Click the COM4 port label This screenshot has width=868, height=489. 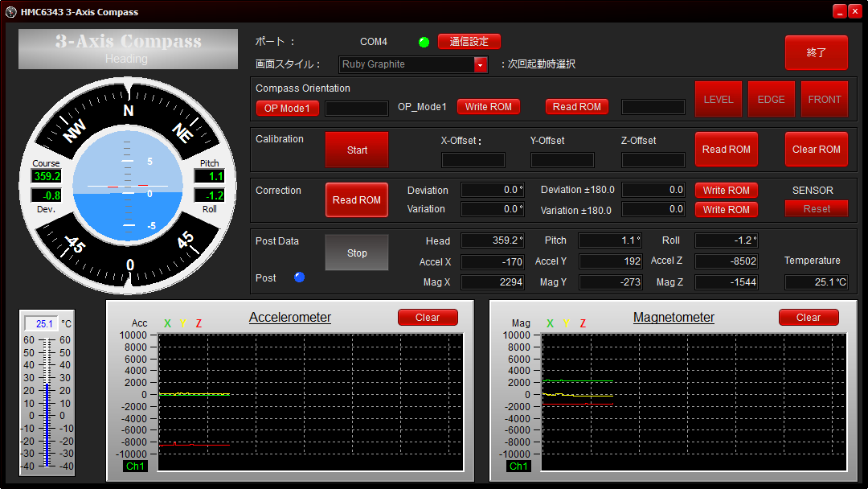pyautogui.click(x=374, y=42)
